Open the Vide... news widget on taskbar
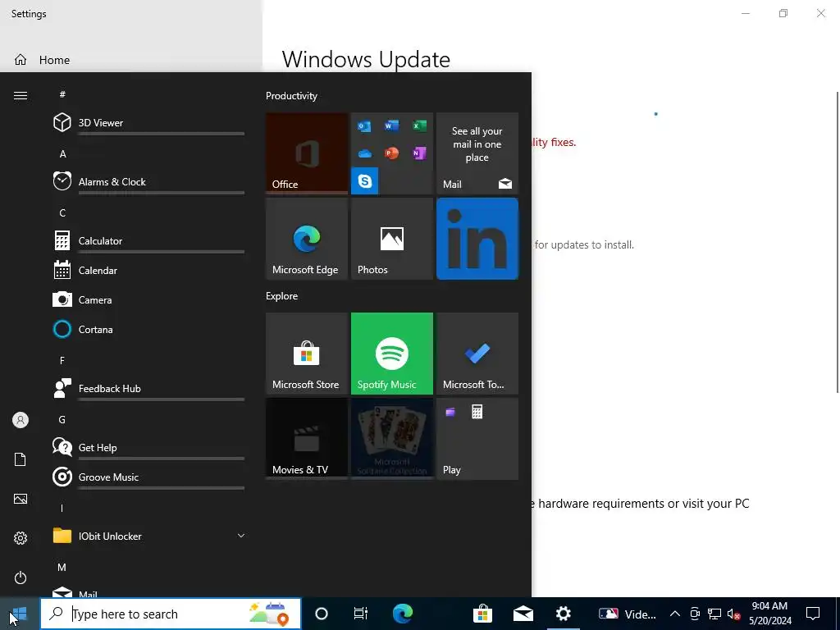The image size is (840, 630). (x=628, y=614)
